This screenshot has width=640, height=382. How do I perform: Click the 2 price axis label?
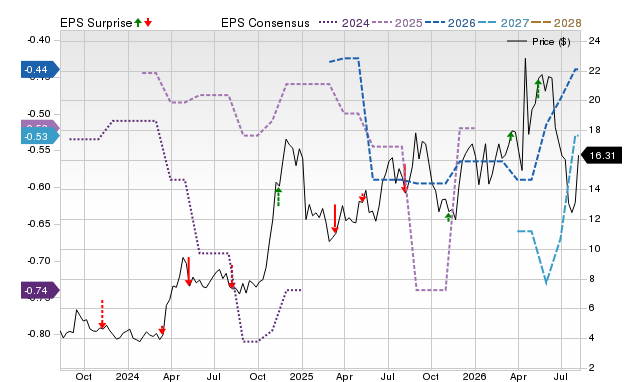coord(591,368)
